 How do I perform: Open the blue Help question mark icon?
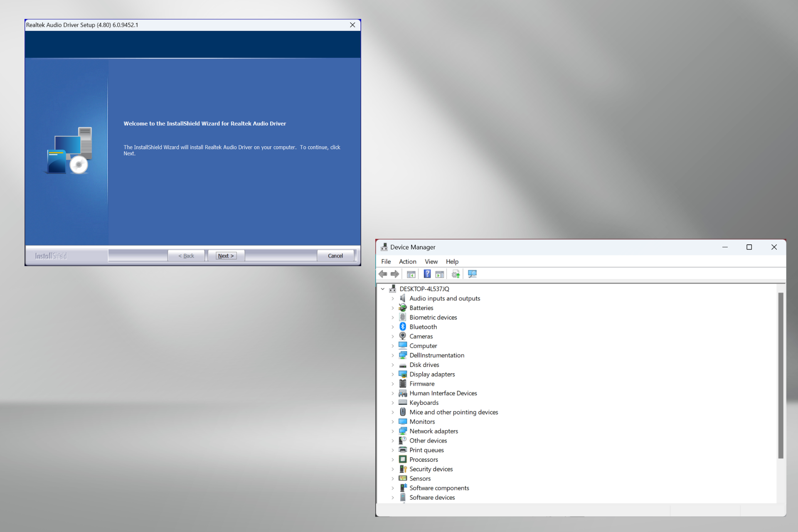(427, 274)
